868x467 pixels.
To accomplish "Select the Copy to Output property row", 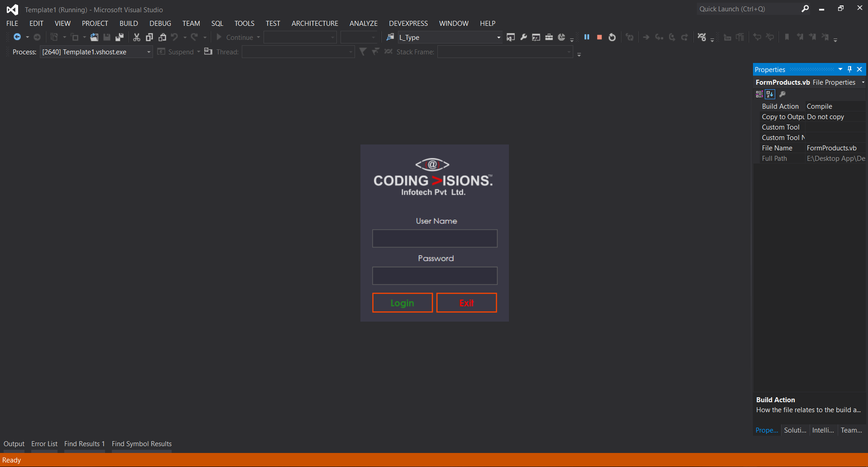I will [810, 117].
